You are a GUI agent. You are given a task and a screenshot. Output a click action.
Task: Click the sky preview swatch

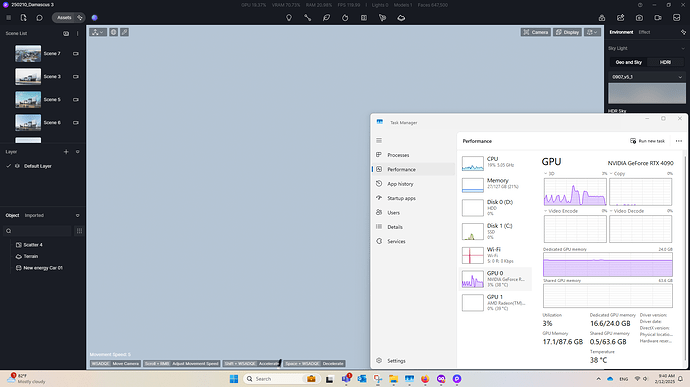point(647,93)
